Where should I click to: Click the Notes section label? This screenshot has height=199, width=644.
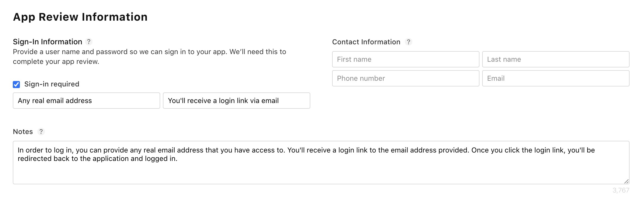tap(23, 132)
